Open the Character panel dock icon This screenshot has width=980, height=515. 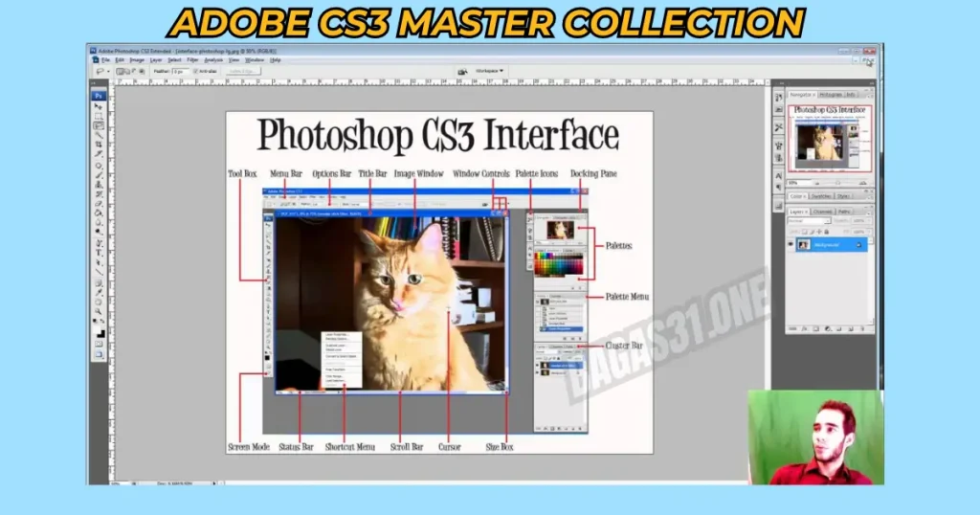(x=779, y=175)
